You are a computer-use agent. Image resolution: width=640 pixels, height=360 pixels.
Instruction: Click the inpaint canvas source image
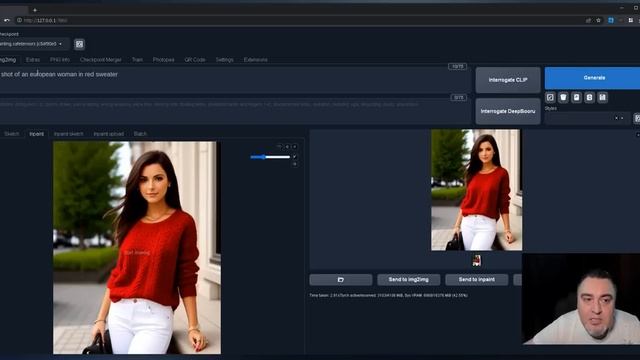coord(137,248)
